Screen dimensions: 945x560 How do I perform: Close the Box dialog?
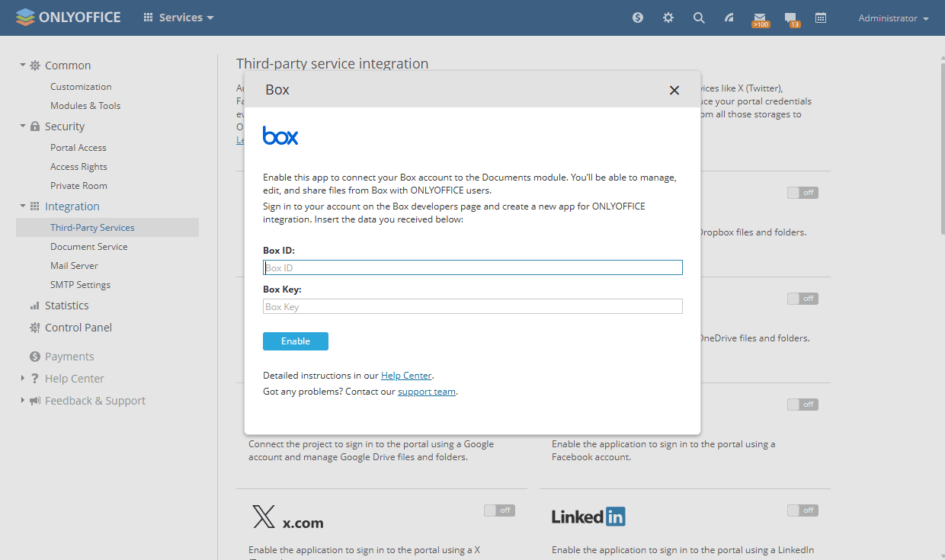point(674,90)
